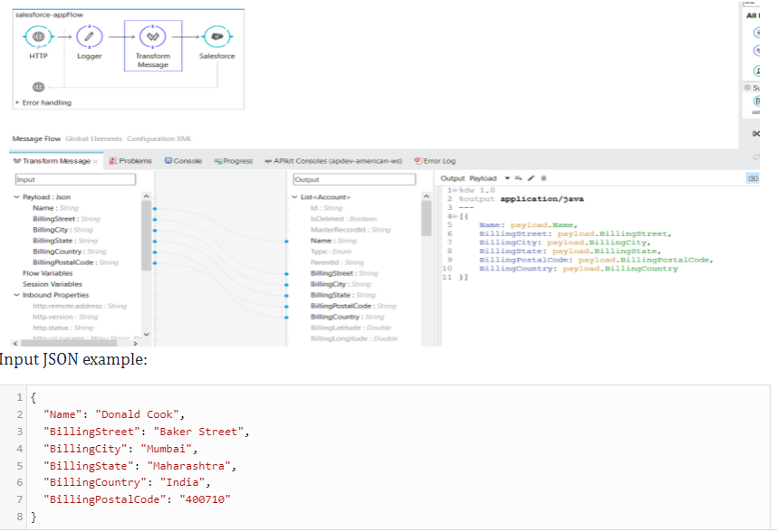Expand the Error handling section

(x=17, y=102)
